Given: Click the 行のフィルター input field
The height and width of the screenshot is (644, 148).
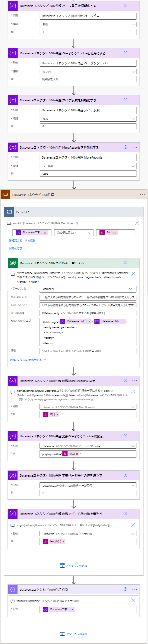Looking at the screenshot, I should (88, 305).
